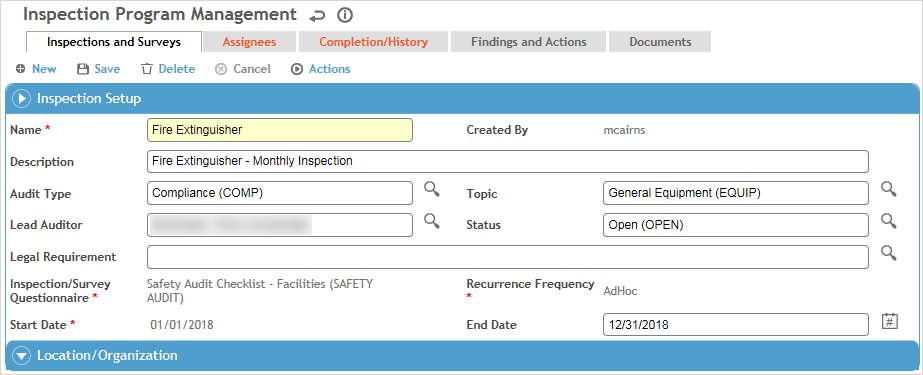Open Topic lookup magnifier
This screenshot has width=923, height=375.
(x=888, y=189)
